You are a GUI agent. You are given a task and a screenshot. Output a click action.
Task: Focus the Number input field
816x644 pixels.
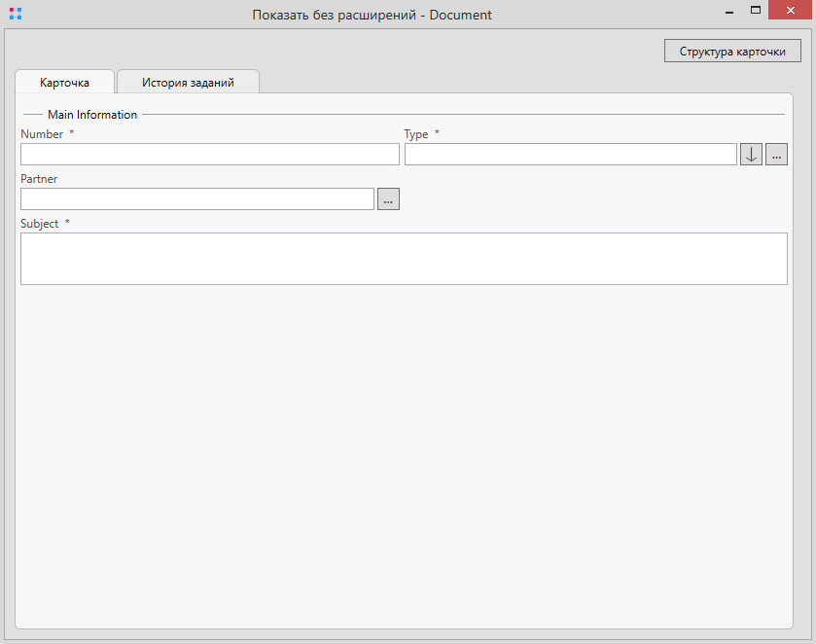tap(209, 155)
